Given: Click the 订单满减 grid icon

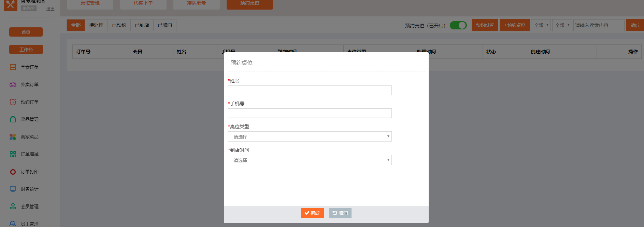Looking at the screenshot, I should tap(13, 154).
